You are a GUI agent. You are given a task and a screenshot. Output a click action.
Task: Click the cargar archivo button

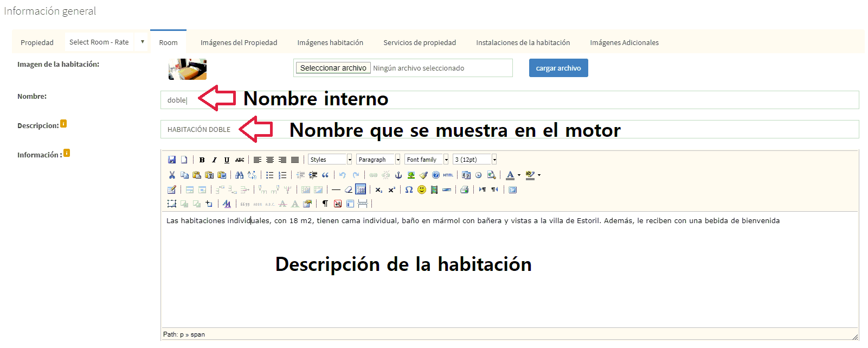(558, 68)
